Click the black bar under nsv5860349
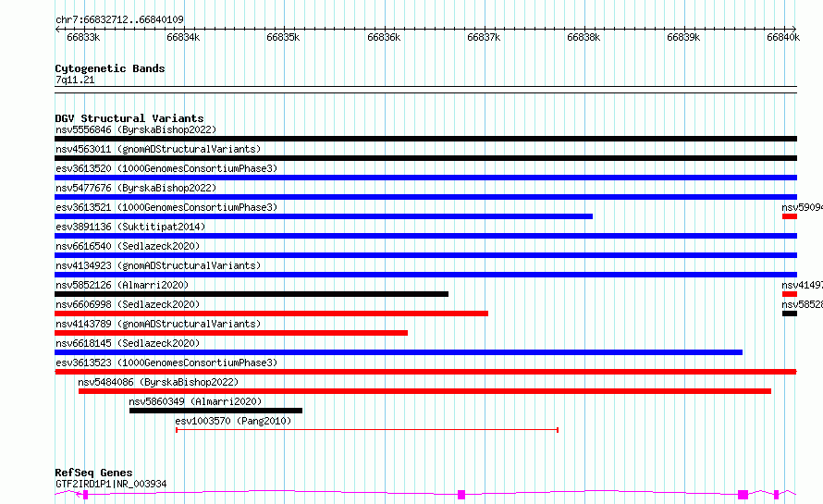 pos(215,411)
